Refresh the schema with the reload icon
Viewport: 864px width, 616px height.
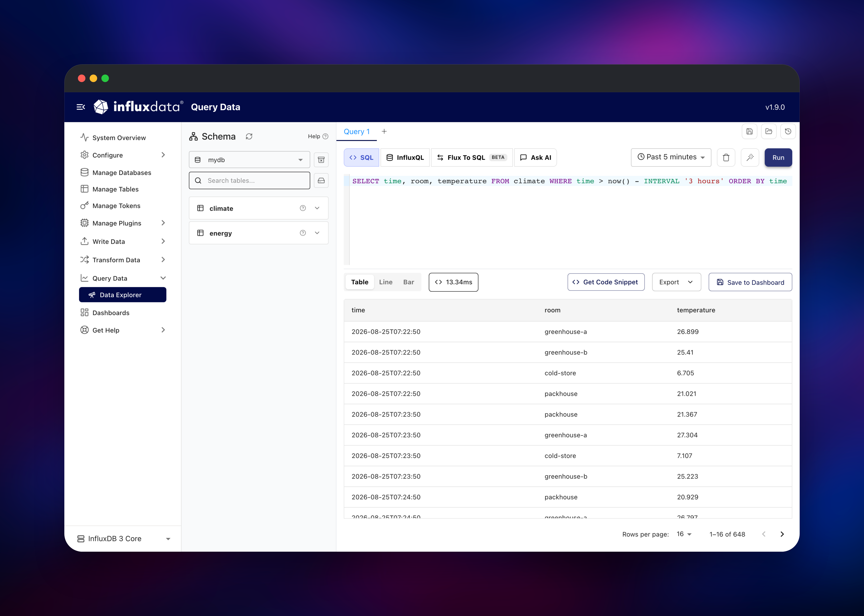pyautogui.click(x=249, y=137)
